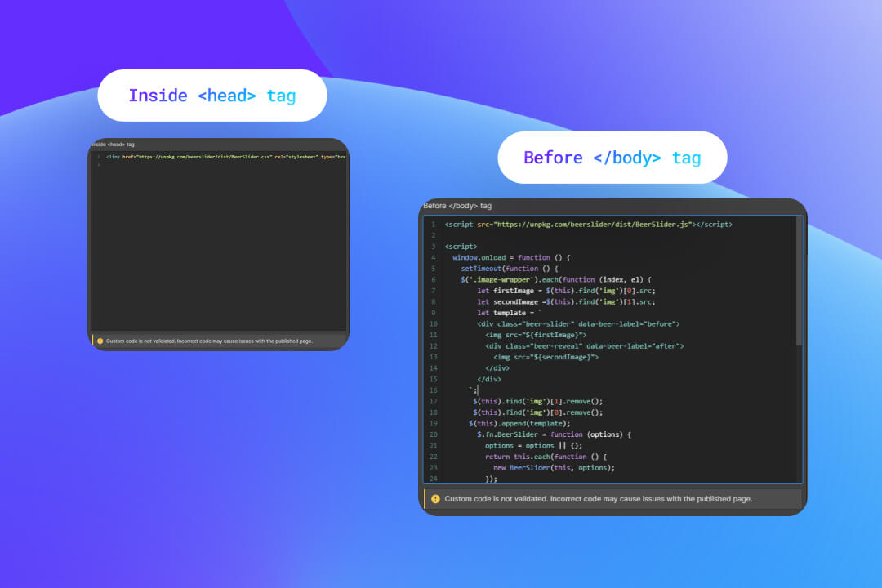Select the 'Inside <head> tag' panel header
Image resolution: width=882 pixels, height=588 pixels.
tap(114, 143)
